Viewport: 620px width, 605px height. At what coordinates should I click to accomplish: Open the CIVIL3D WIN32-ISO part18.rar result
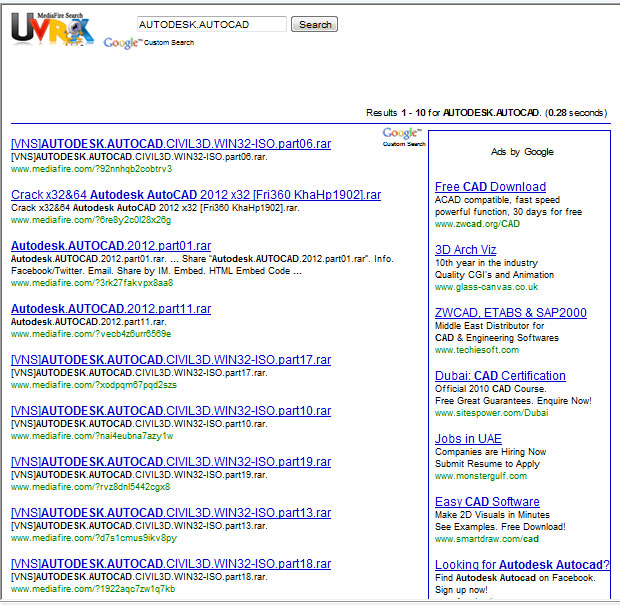point(171,563)
